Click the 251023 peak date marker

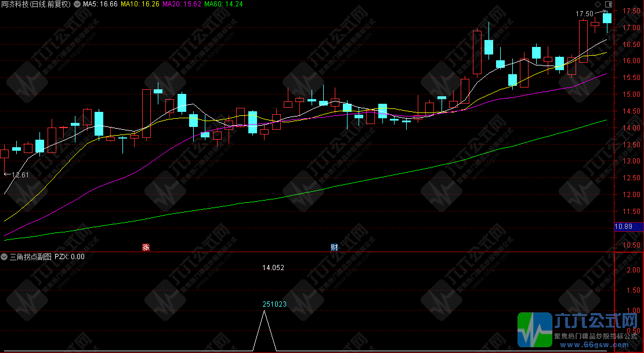(274, 304)
